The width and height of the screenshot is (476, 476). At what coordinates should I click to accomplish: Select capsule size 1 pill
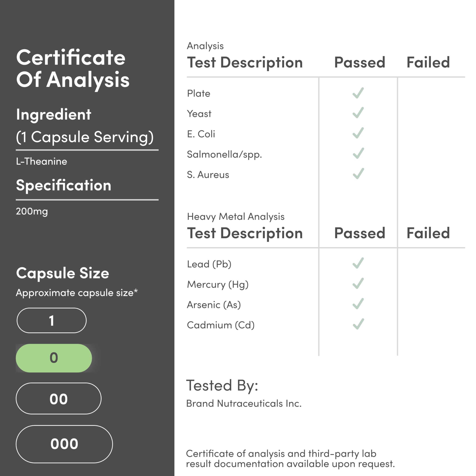[x=52, y=321]
